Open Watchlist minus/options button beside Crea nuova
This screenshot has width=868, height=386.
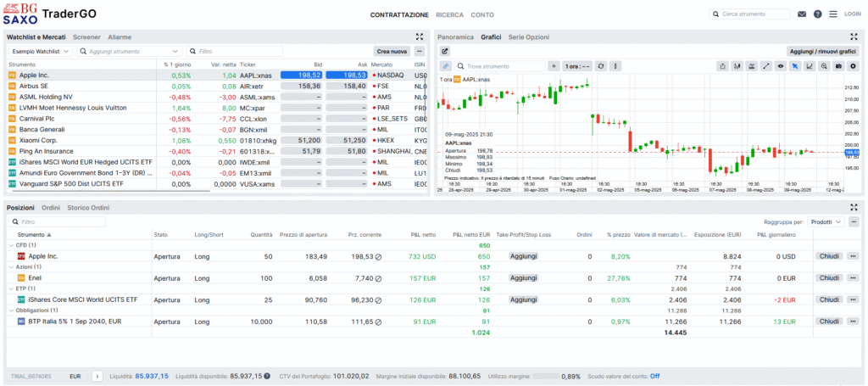click(x=419, y=52)
